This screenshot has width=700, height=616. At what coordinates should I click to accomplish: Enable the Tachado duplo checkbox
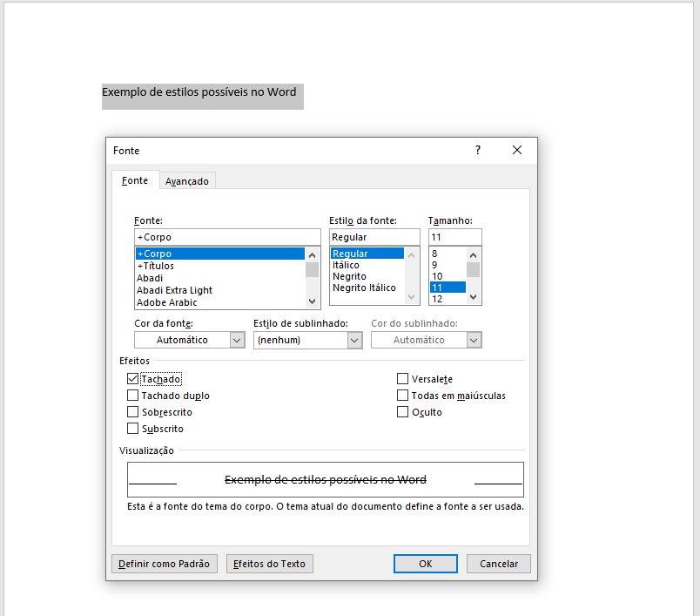[132, 396]
